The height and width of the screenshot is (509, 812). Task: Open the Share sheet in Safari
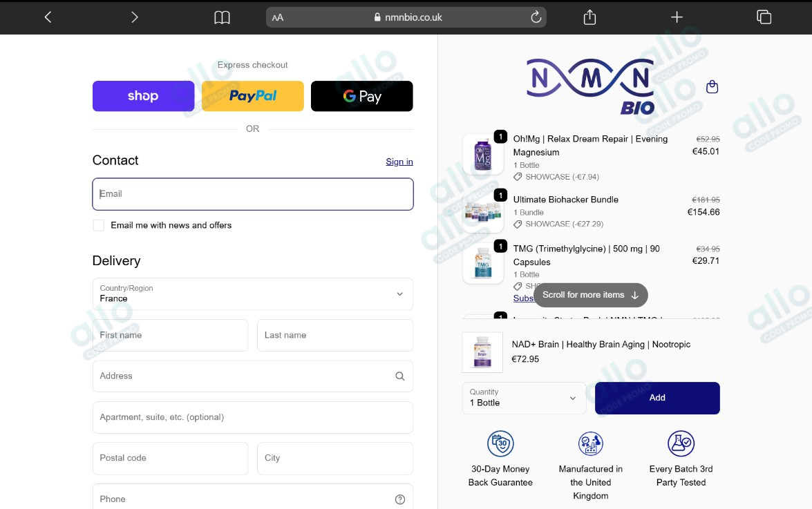[589, 17]
